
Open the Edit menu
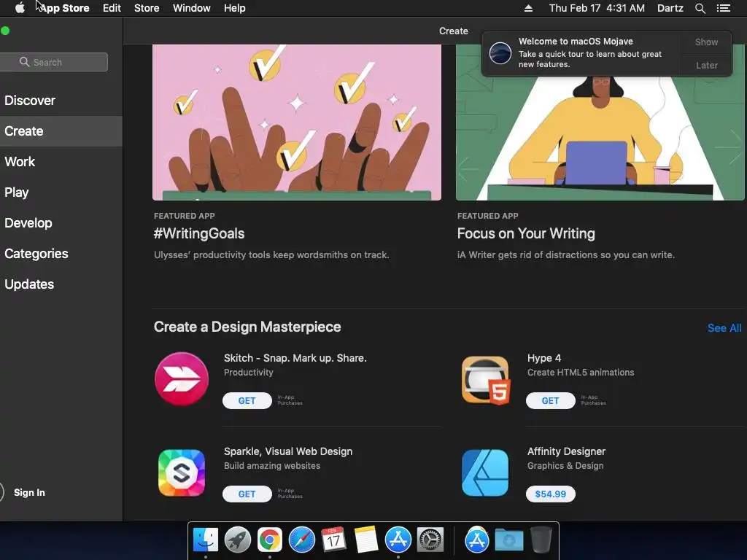112,8
